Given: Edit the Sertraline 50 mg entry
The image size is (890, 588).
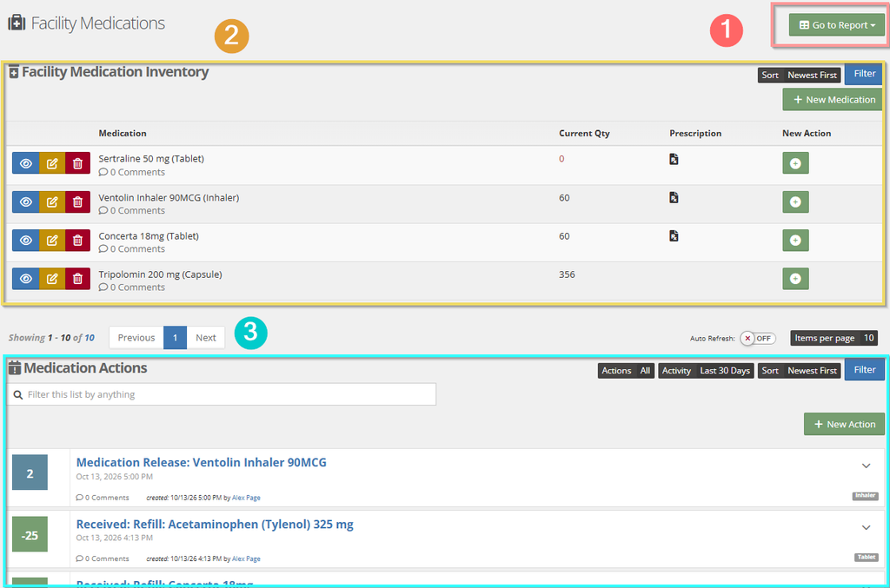Looking at the screenshot, I should (x=52, y=163).
